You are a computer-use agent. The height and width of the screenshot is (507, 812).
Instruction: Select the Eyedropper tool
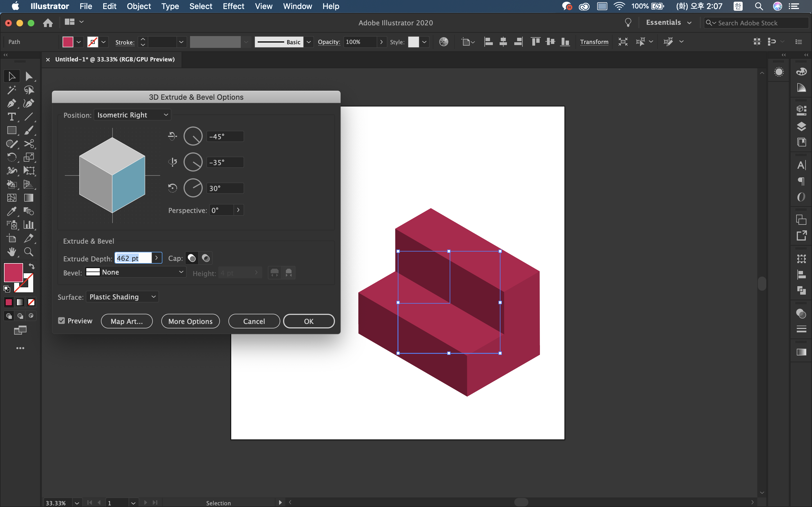point(11,211)
